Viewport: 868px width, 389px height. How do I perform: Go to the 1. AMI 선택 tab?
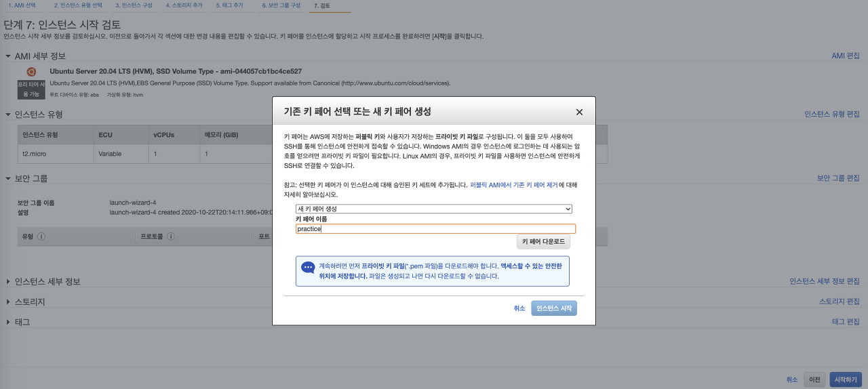point(22,5)
